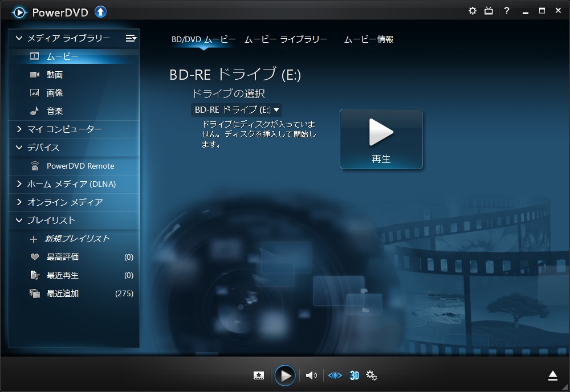Switch to the ムービー ライブラリー tab

[x=287, y=39]
